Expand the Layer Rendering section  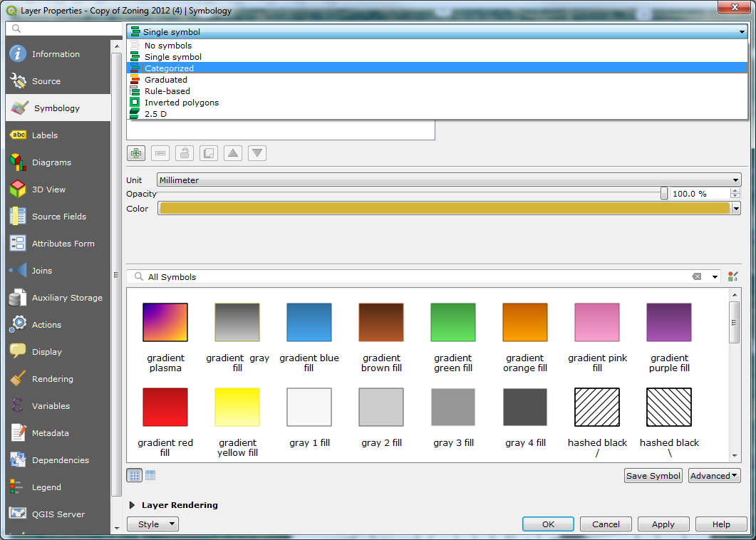132,505
